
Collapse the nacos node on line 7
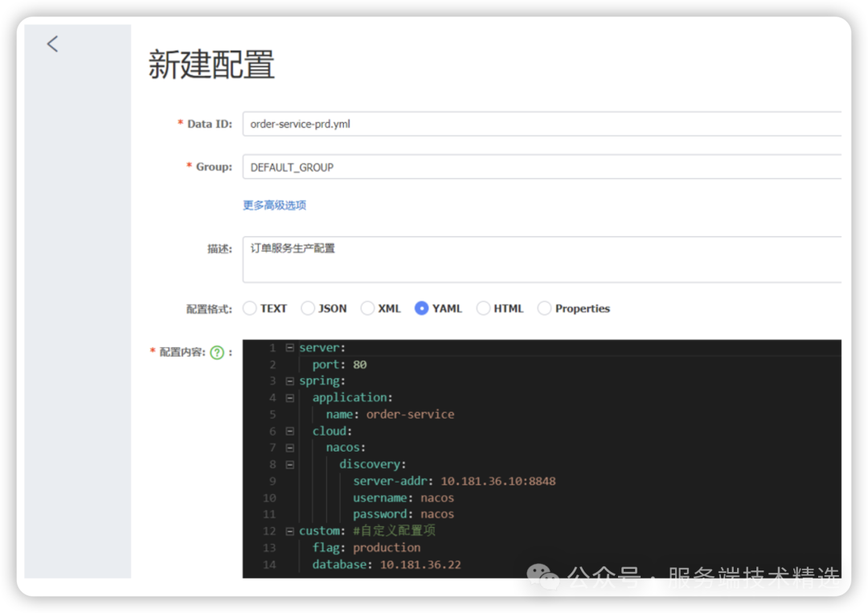click(x=289, y=447)
